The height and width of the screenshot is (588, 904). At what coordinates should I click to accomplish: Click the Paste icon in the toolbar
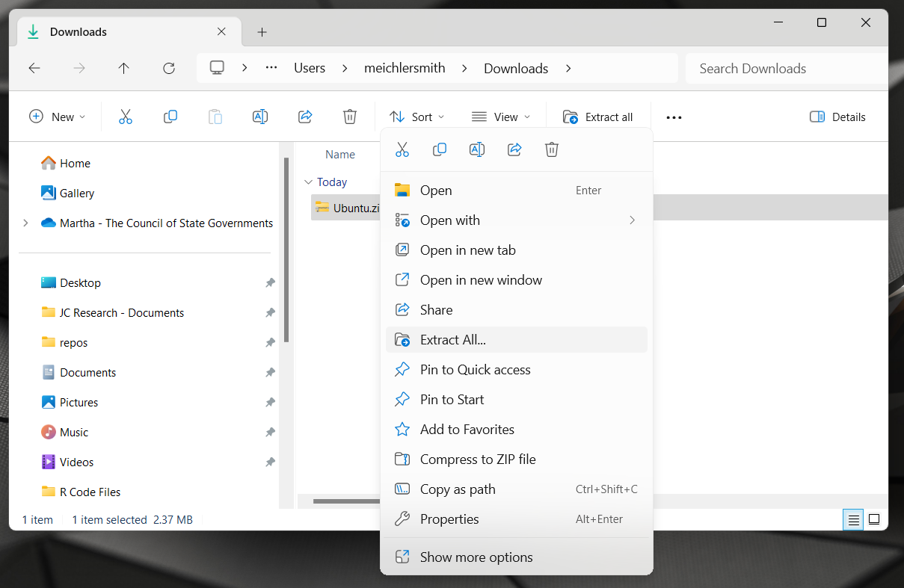tap(215, 117)
